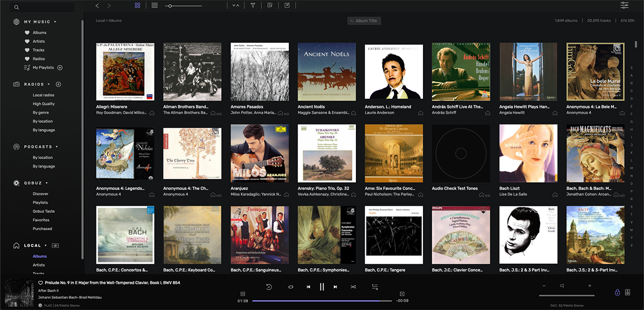Toggle the sort direction arrows
This screenshot has height=310, width=644.
point(235,5)
